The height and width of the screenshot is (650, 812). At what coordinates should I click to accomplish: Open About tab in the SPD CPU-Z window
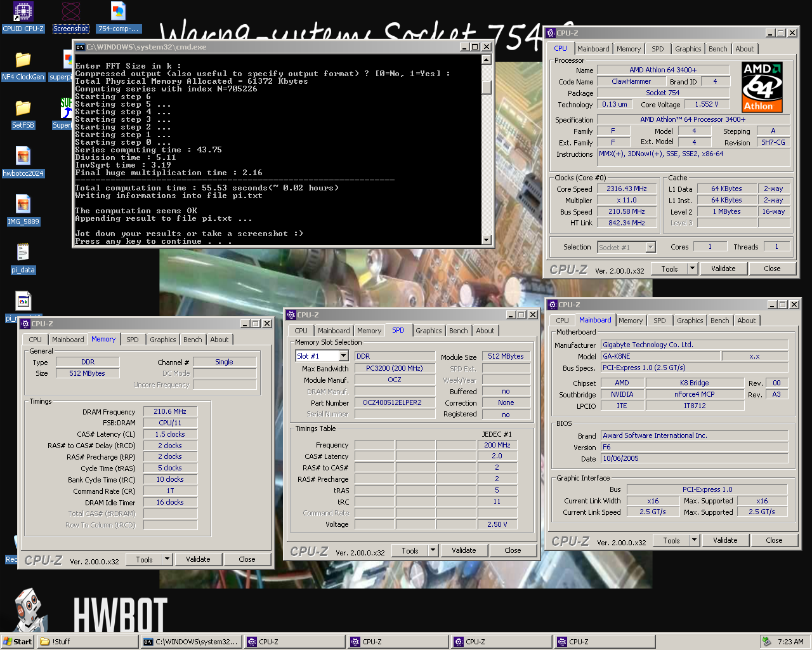(x=485, y=331)
